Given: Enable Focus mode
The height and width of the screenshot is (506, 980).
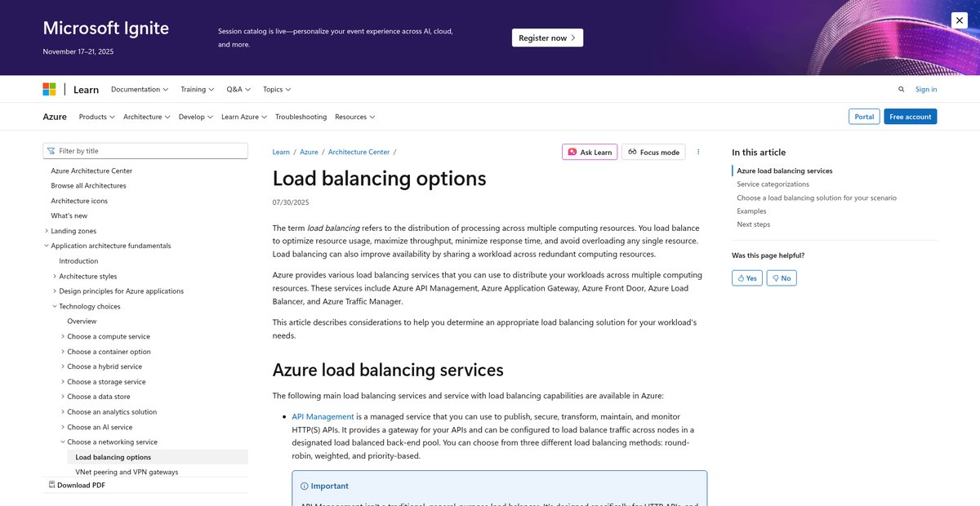Looking at the screenshot, I should point(653,152).
